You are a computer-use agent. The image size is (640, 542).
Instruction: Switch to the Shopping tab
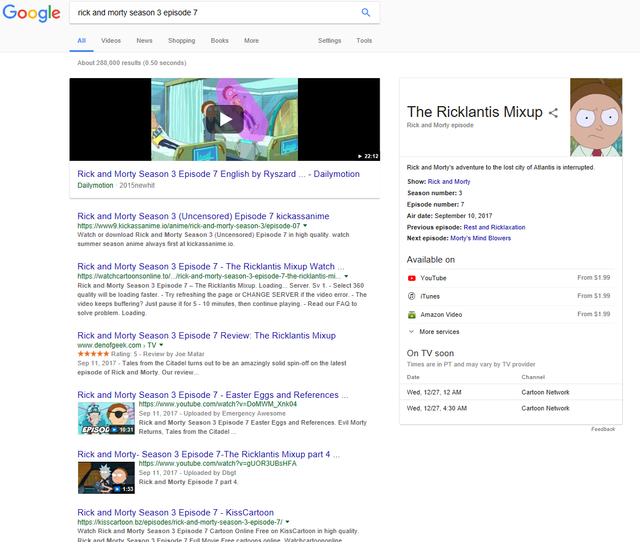tap(182, 40)
